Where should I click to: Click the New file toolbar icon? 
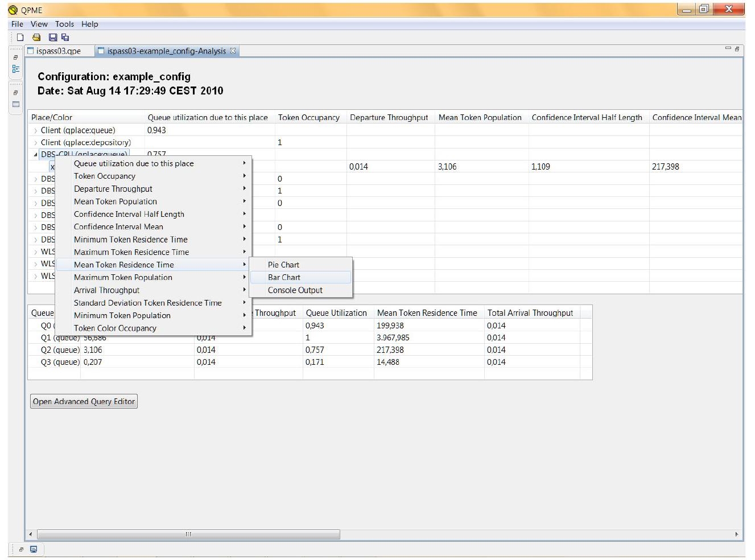coord(20,38)
